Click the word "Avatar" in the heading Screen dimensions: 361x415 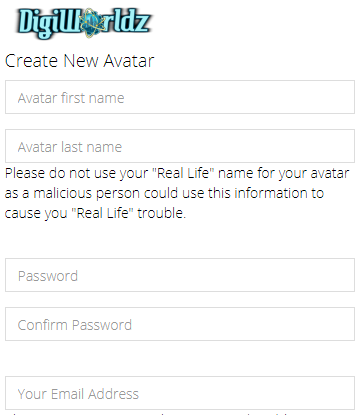click(129, 61)
